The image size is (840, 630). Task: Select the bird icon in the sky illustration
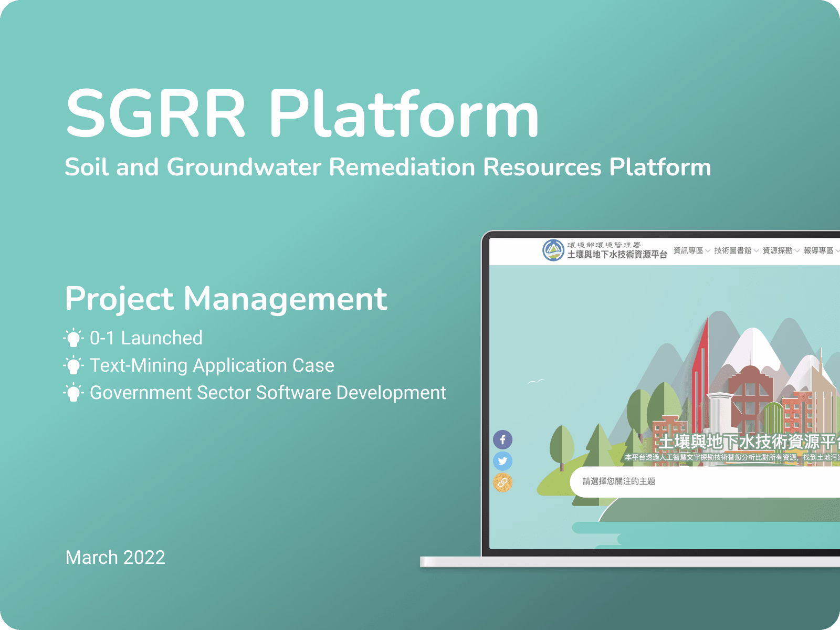tap(537, 381)
